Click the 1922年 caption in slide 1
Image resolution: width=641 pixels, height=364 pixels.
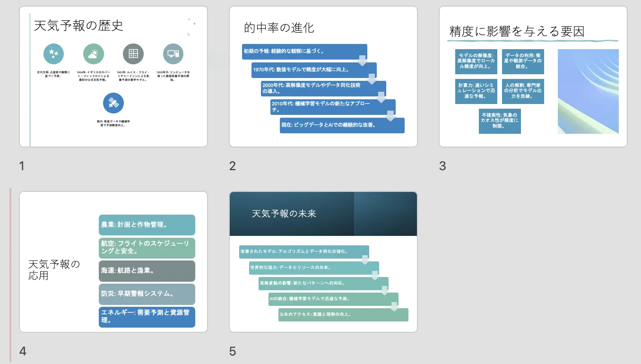point(133,76)
